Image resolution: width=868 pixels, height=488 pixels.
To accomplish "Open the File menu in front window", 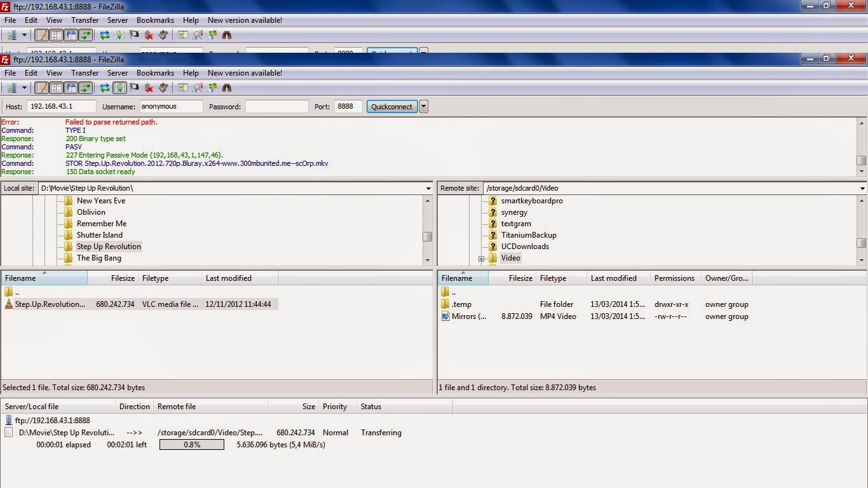I will (x=10, y=73).
